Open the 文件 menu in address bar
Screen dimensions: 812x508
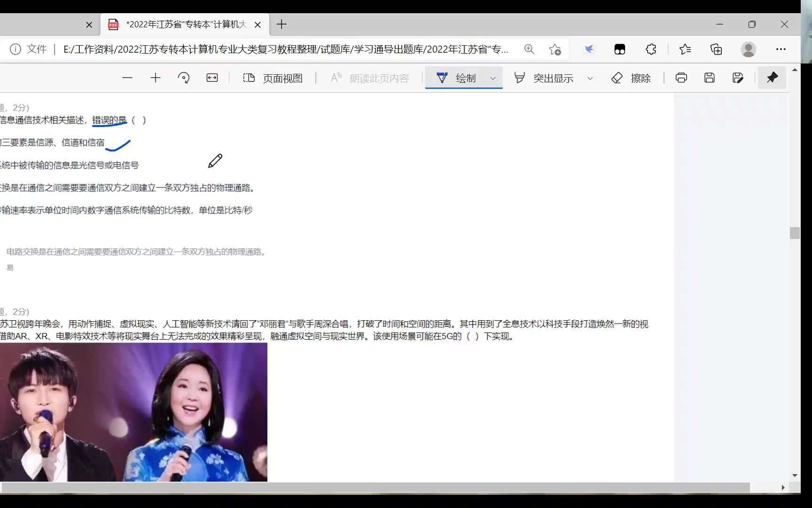tap(38, 49)
